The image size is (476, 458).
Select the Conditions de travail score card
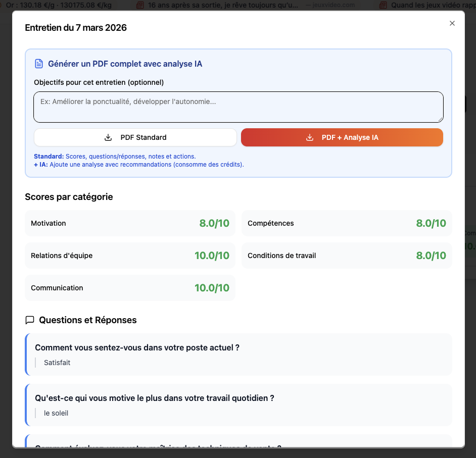click(x=347, y=256)
